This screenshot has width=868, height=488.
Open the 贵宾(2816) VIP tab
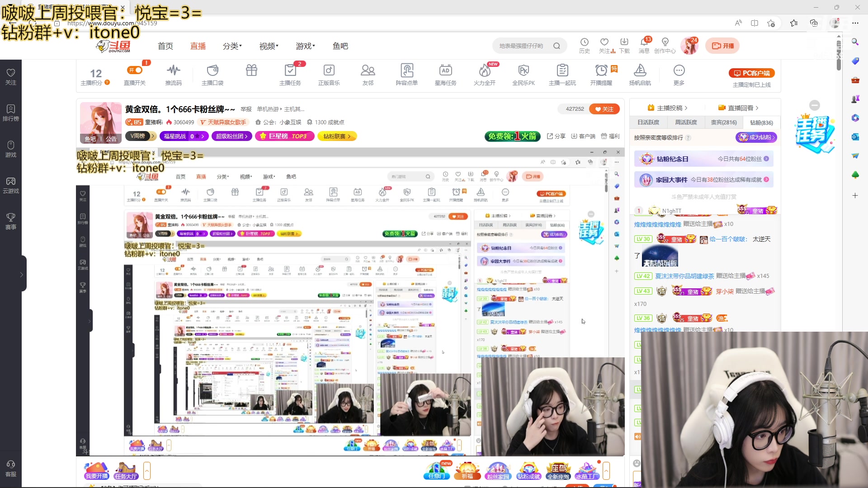point(723,122)
